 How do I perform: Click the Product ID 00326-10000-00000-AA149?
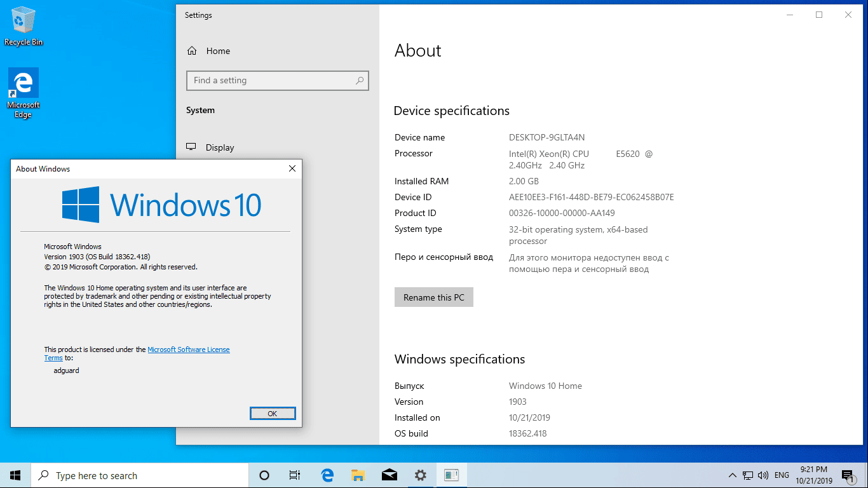[x=562, y=213]
